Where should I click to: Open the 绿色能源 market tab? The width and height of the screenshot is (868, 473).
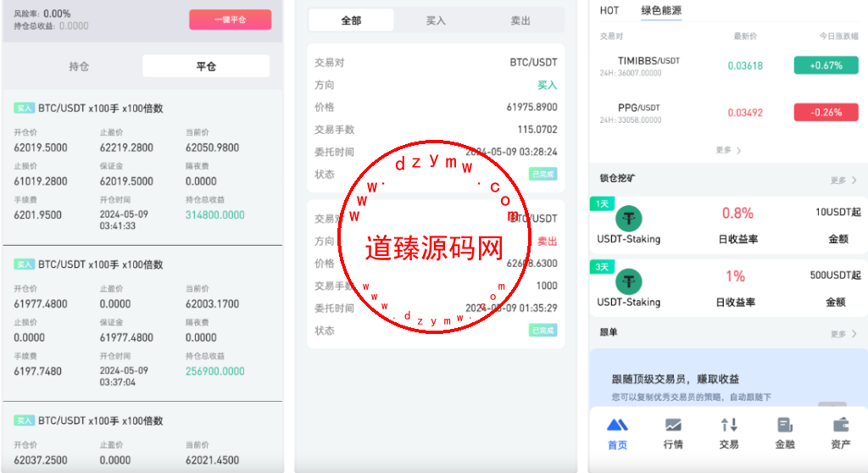(x=661, y=10)
